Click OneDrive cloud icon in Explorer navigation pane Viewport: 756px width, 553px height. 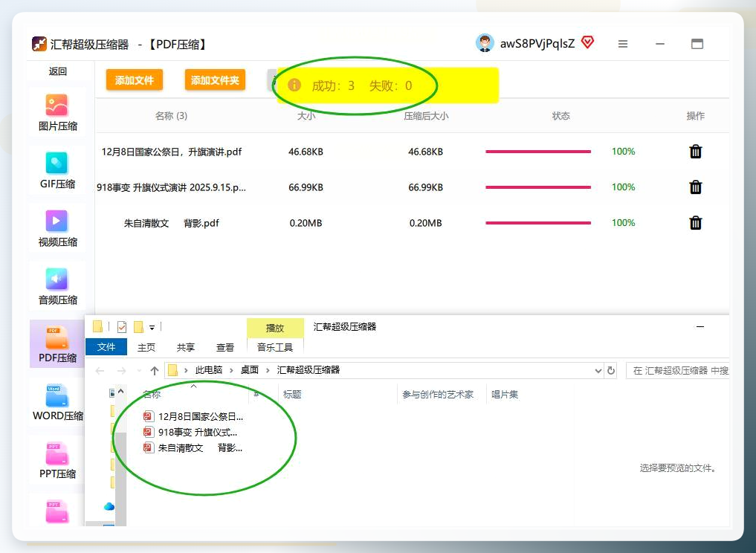[x=109, y=506]
